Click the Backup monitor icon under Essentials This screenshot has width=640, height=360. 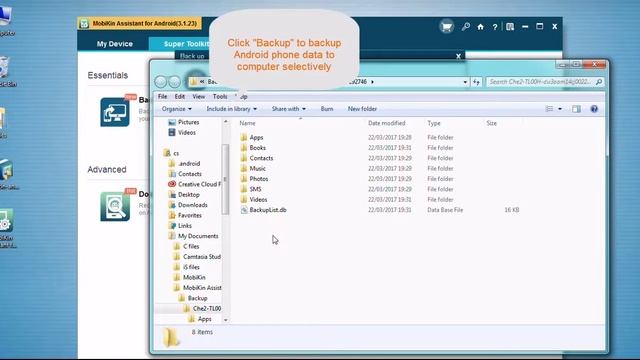point(115,112)
